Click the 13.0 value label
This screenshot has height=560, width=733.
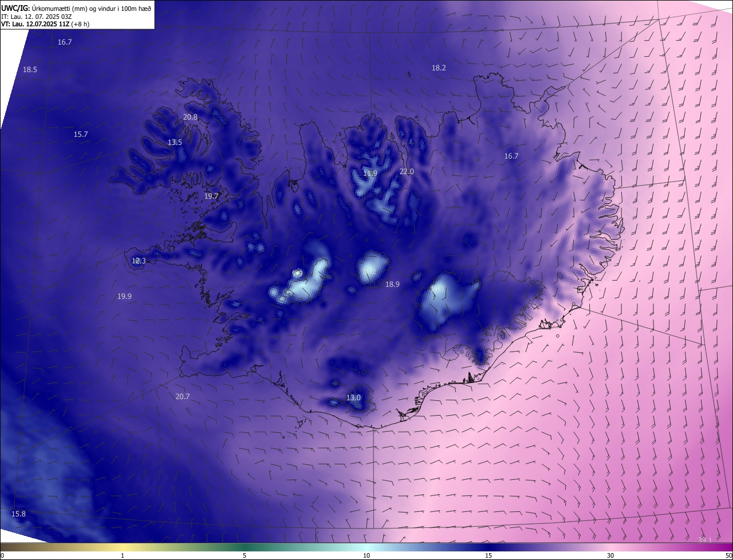353,397
